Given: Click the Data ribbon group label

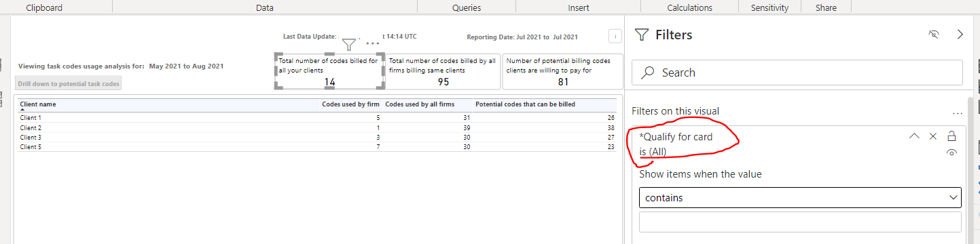Looking at the screenshot, I should (x=265, y=7).
